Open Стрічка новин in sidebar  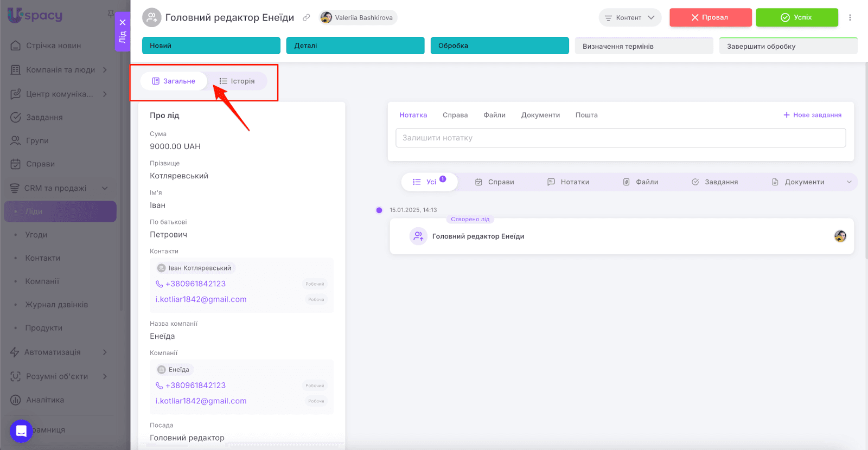click(54, 46)
